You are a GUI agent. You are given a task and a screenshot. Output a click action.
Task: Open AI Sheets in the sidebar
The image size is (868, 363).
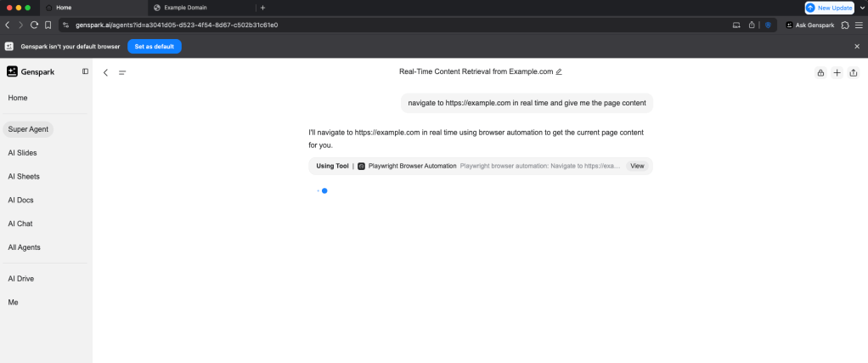(x=24, y=176)
